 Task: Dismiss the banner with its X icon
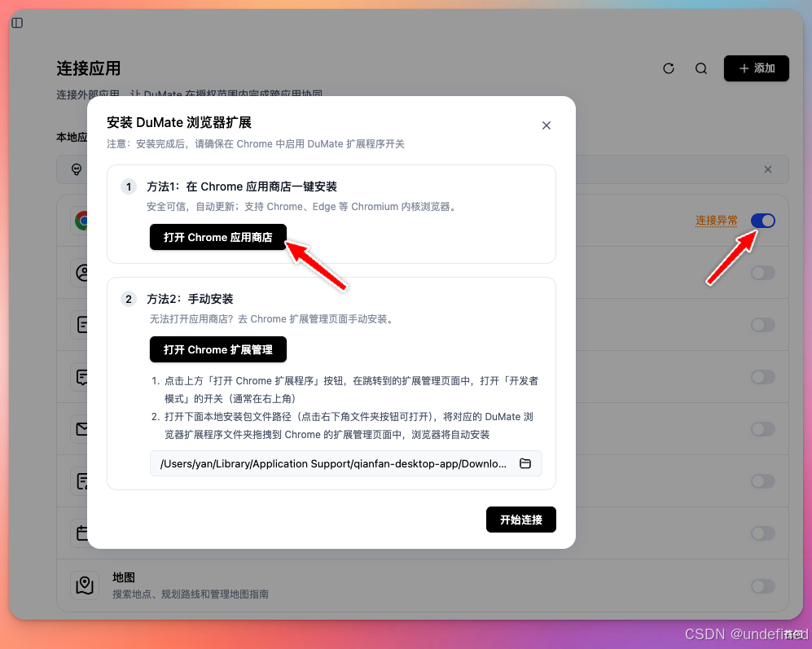pos(768,169)
